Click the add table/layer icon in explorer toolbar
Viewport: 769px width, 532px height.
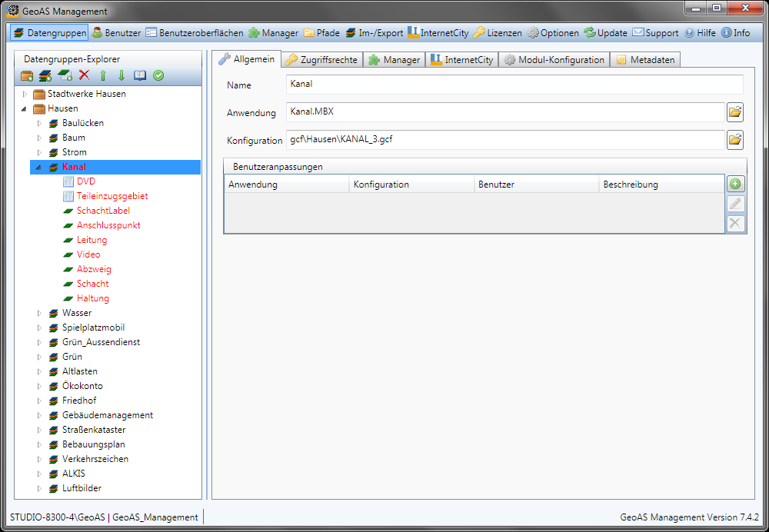tap(65, 75)
